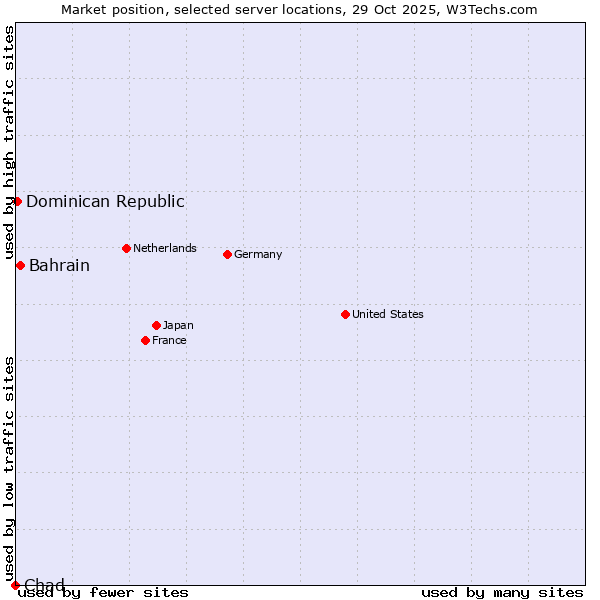Viewport: 600px width, 600px height.
Task: Click the Japan red marker dot
Action: tap(156, 325)
